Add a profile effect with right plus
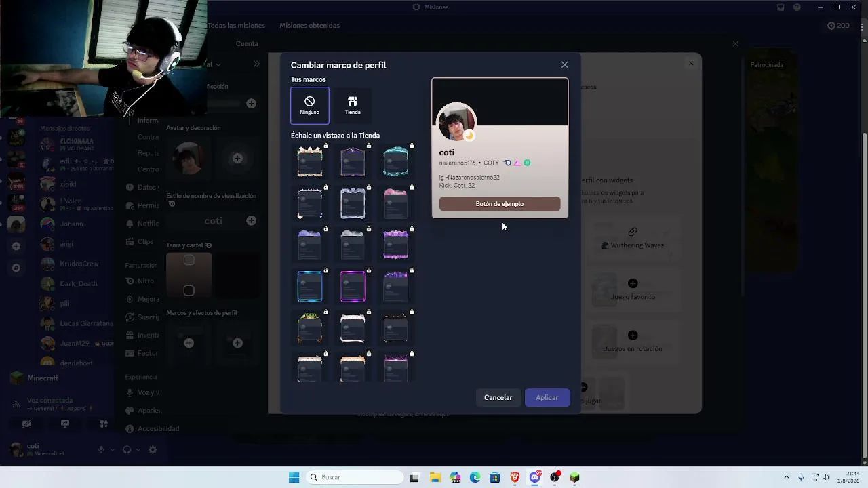 pyautogui.click(x=237, y=343)
